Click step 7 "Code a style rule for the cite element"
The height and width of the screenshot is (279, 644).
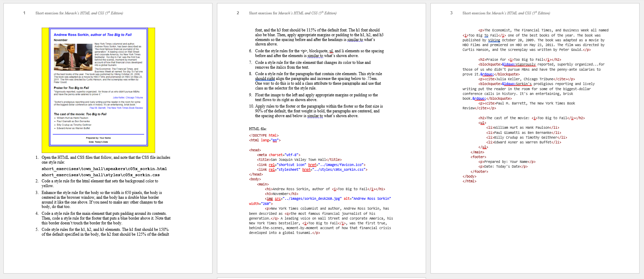click(x=313, y=65)
